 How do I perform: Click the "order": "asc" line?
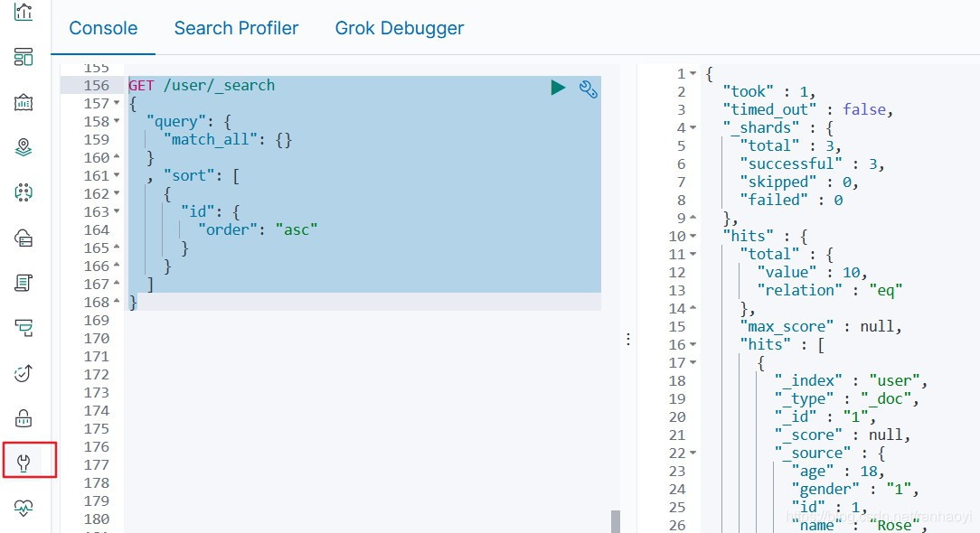click(x=258, y=230)
